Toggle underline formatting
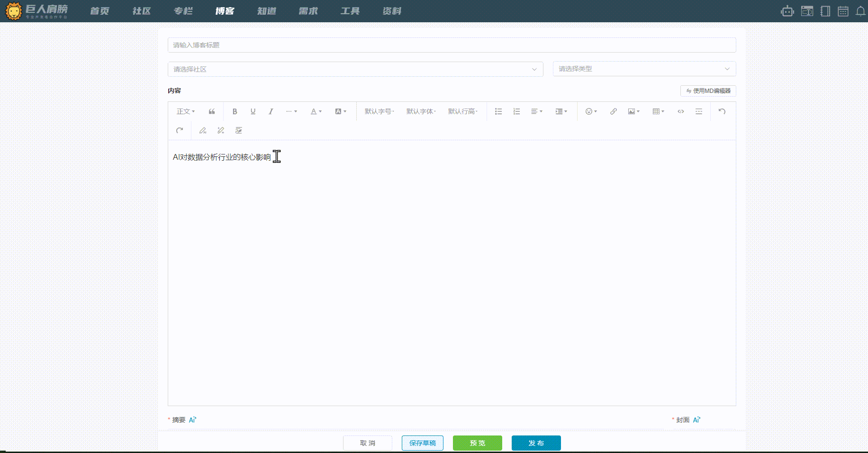 point(253,111)
